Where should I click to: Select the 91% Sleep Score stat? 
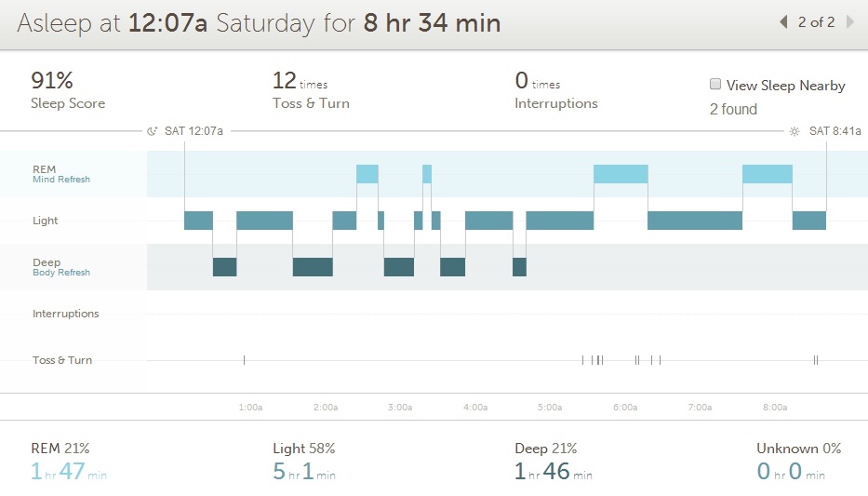pyautogui.click(x=68, y=90)
